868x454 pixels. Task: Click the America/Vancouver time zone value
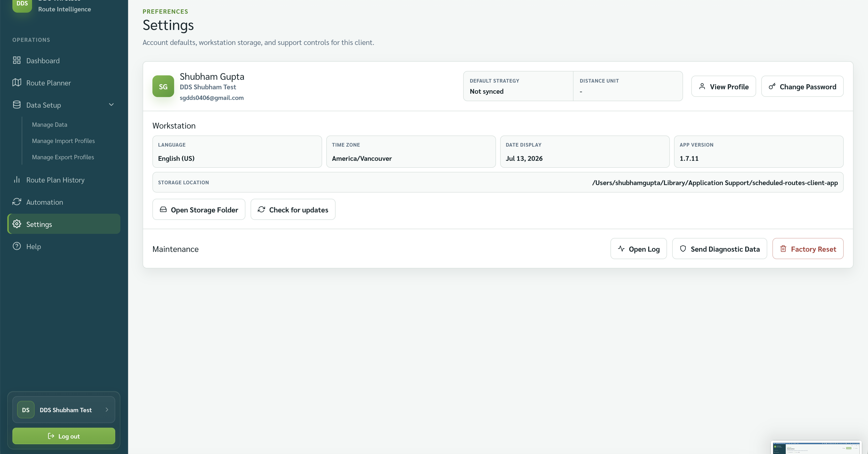[x=362, y=158]
